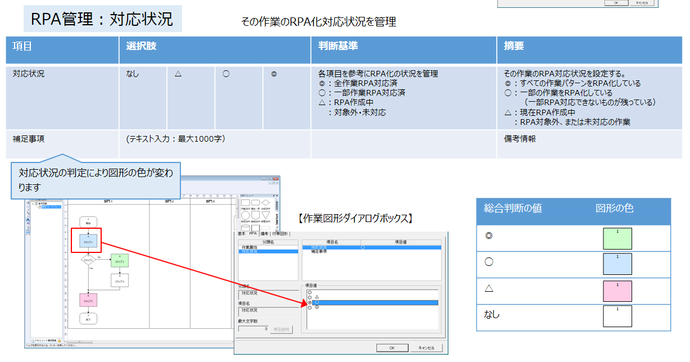Viewport: 690px width, 362px height.
Task: Click the green task shape in the flowchart
Action: 120,260
